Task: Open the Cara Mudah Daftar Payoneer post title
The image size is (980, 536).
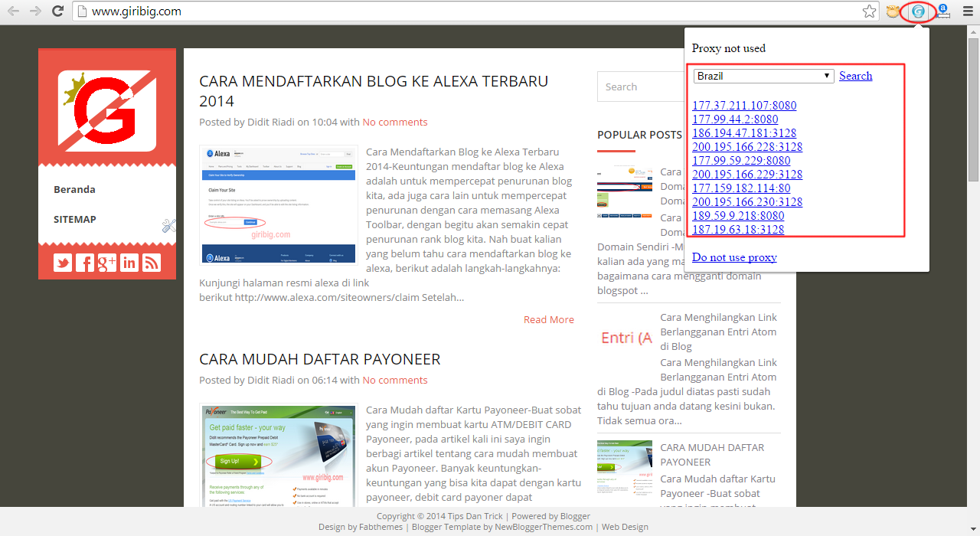Action: (x=320, y=359)
